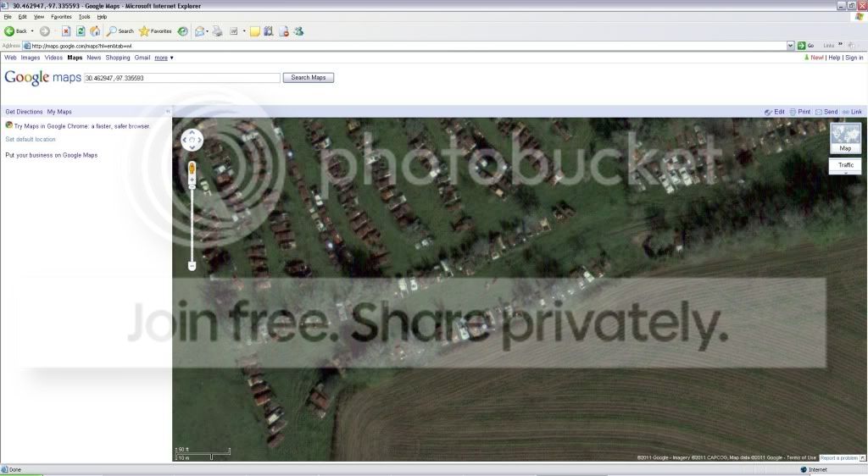This screenshot has width=868, height=476.
Task: Open the Back history dropdown arrow
Action: coord(32,31)
